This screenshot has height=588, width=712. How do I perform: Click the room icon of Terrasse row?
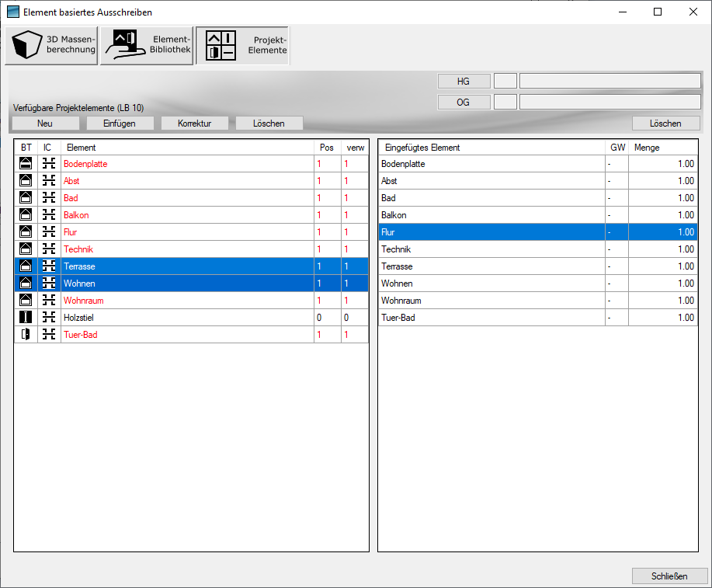point(26,266)
